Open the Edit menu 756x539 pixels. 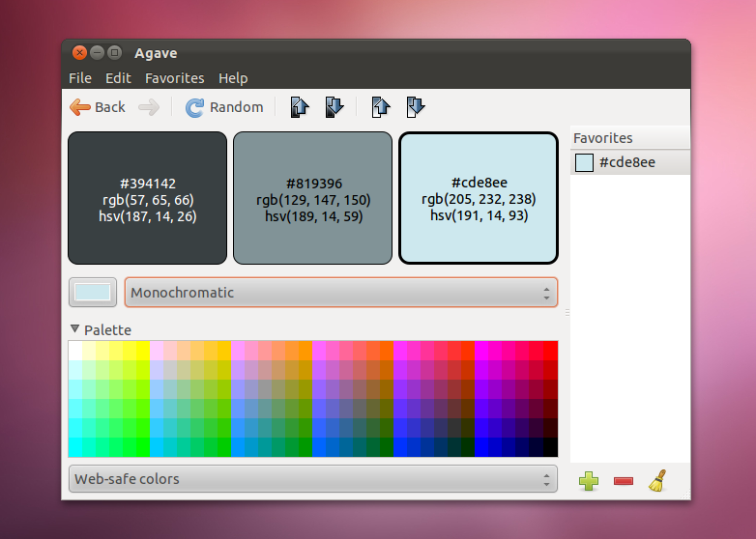118,78
